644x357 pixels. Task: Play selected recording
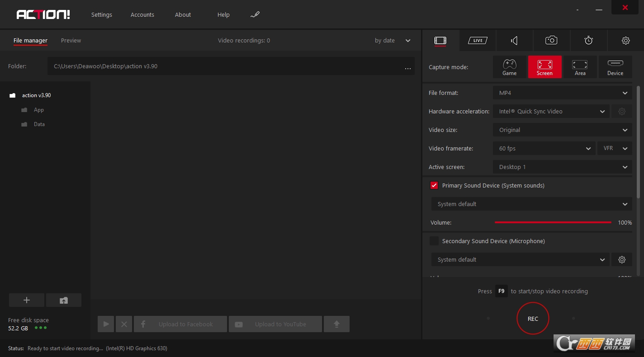click(x=106, y=324)
